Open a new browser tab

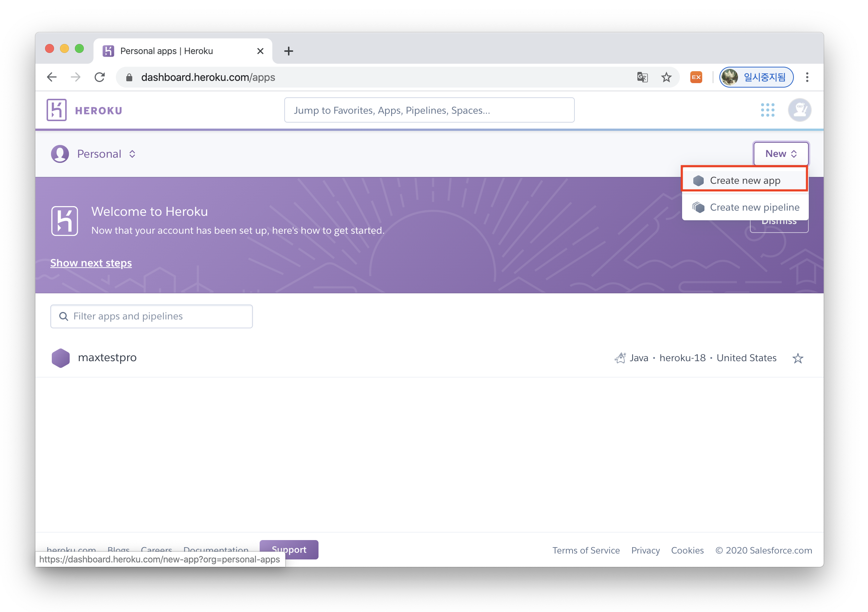pos(288,51)
